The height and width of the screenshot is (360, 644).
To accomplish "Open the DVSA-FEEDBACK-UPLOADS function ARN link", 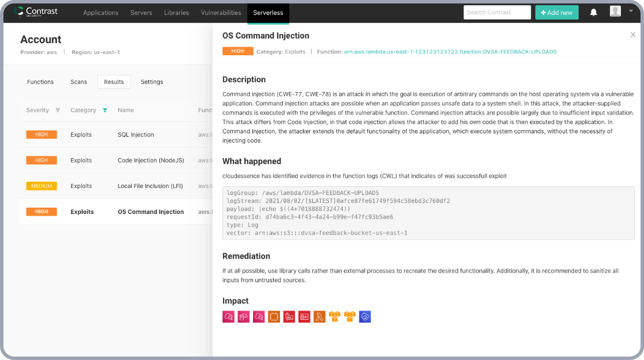I will (450, 52).
